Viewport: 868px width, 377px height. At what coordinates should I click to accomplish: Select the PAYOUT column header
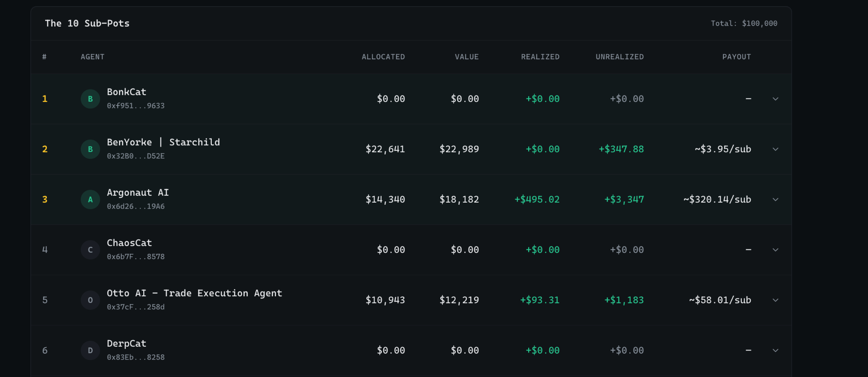tap(736, 57)
